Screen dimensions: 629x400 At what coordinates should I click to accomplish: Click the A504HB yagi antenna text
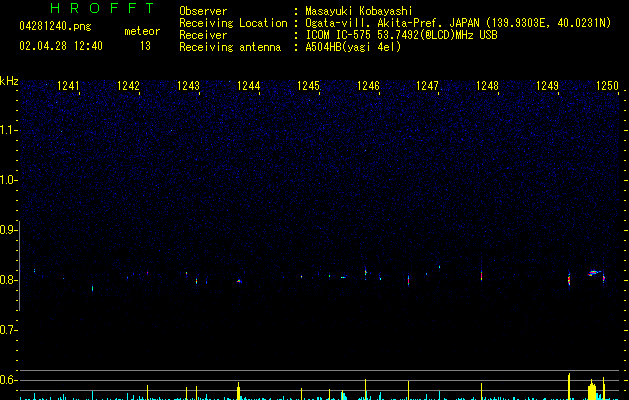[353, 47]
